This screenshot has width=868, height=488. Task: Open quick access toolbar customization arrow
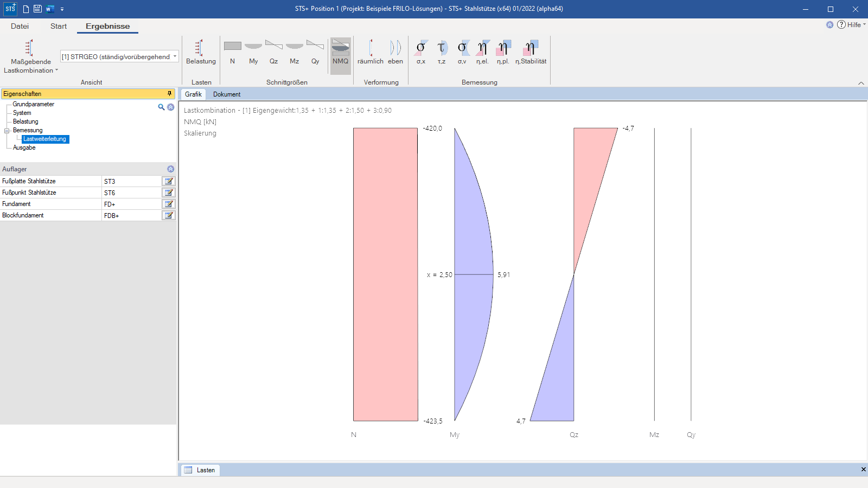[x=62, y=9]
